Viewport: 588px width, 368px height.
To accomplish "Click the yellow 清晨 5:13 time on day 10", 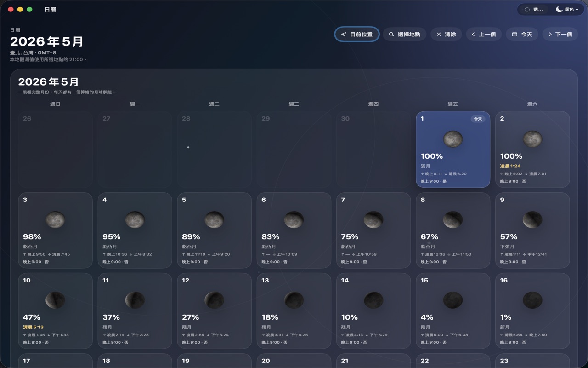I will pos(33,327).
